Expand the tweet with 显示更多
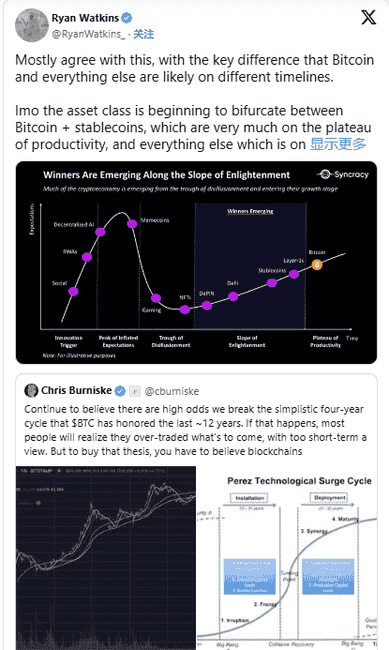The height and width of the screenshot is (650, 389). [x=338, y=144]
